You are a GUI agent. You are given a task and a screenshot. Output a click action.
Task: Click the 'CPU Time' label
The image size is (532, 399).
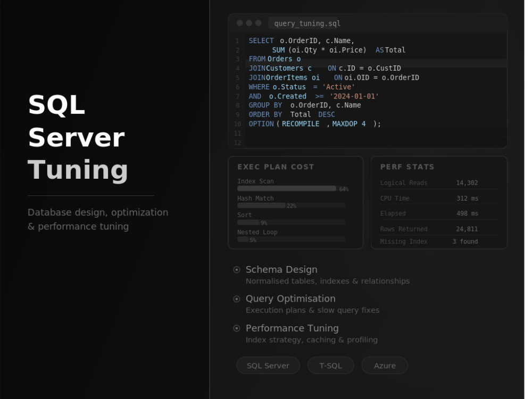[395, 198]
